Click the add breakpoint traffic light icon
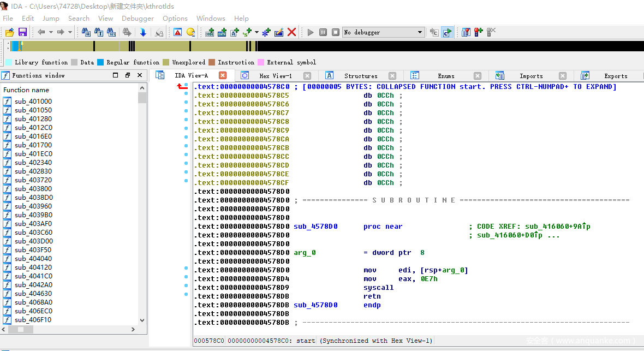The height and width of the screenshot is (351, 644). pos(478,32)
